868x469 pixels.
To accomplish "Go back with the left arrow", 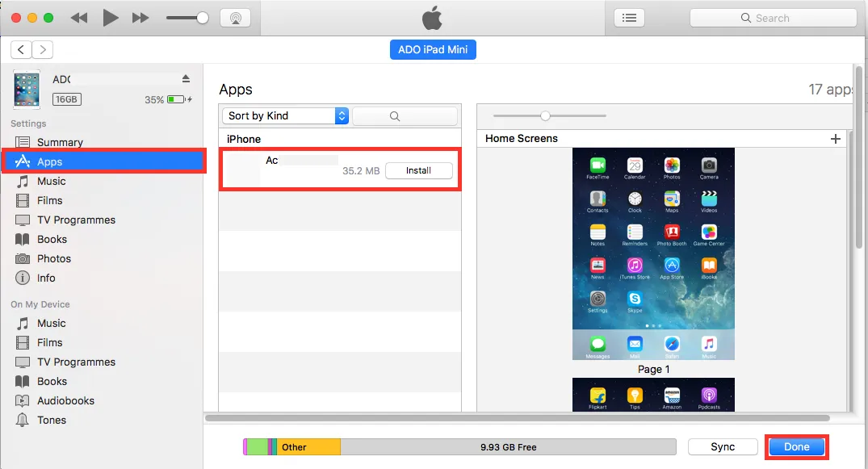I will 21,50.
